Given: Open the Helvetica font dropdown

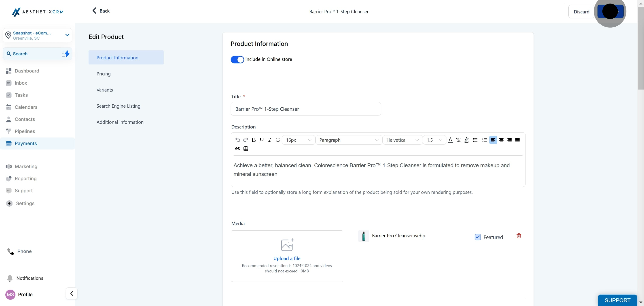Looking at the screenshot, I should click(x=402, y=140).
